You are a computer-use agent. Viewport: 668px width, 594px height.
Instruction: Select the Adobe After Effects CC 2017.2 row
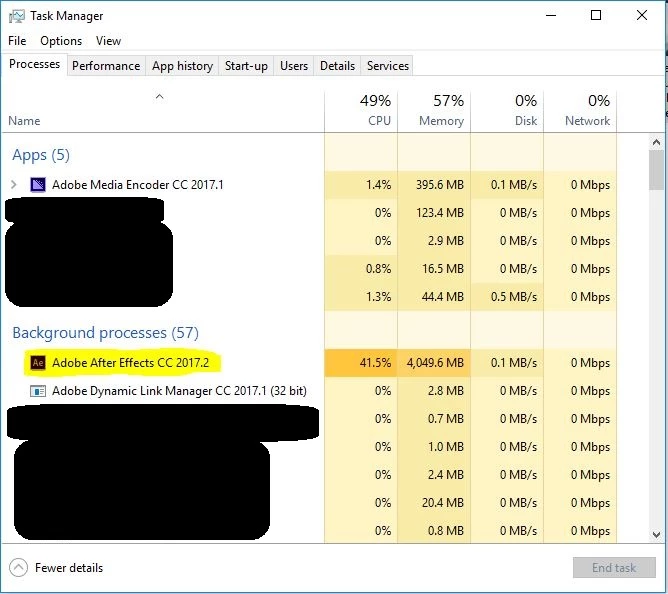click(309, 363)
